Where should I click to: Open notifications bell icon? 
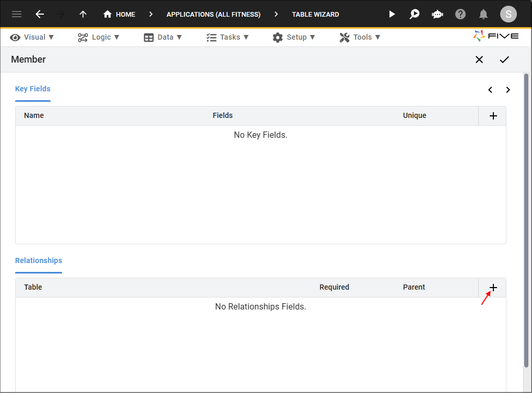coord(483,14)
